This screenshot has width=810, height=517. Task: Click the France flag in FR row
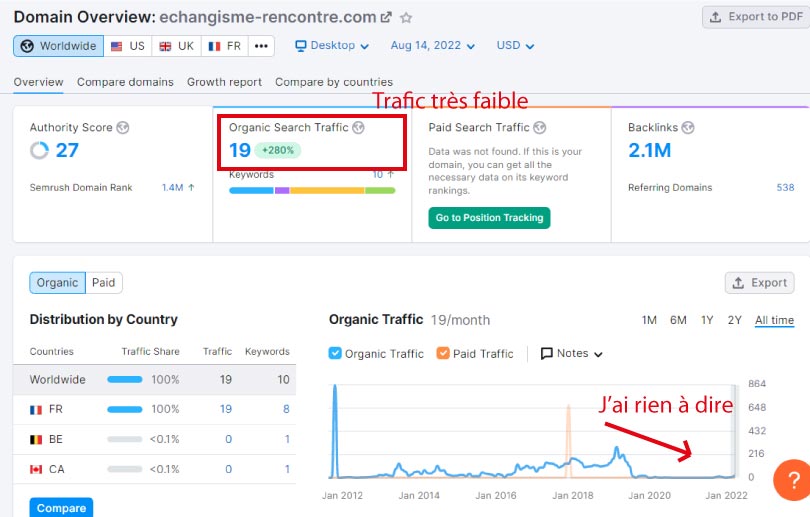[x=36, y=410]
